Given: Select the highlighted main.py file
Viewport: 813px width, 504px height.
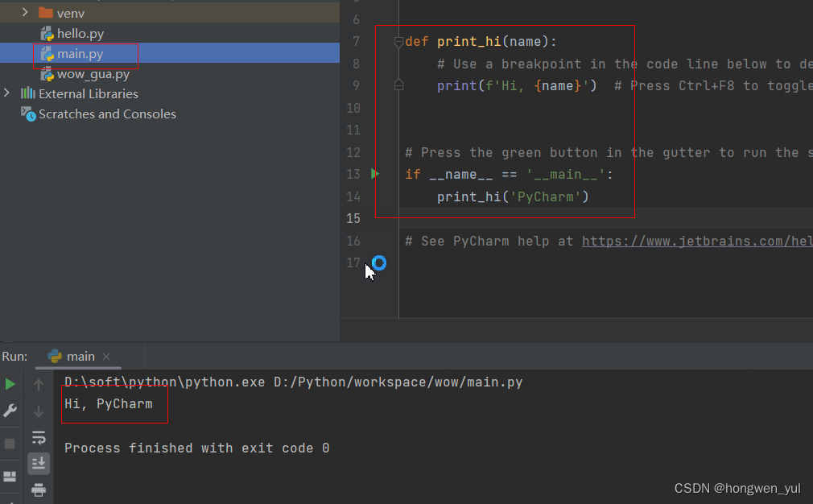Looking at the screenshot, I should (80, 53).
